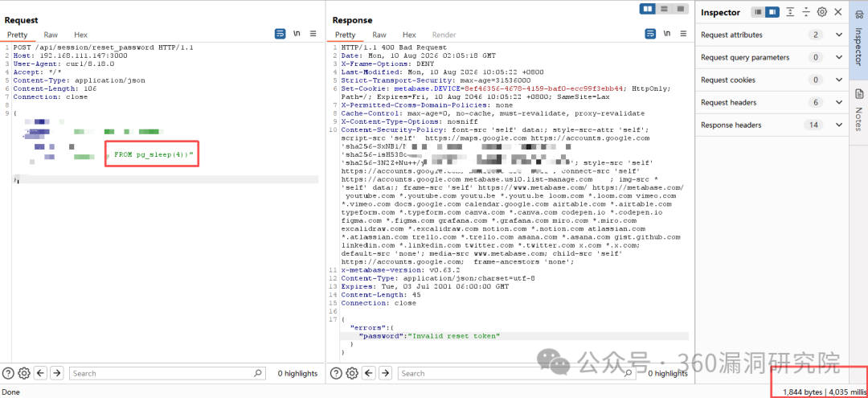Open the help icon below the Request panel

[x=8, y=373]
